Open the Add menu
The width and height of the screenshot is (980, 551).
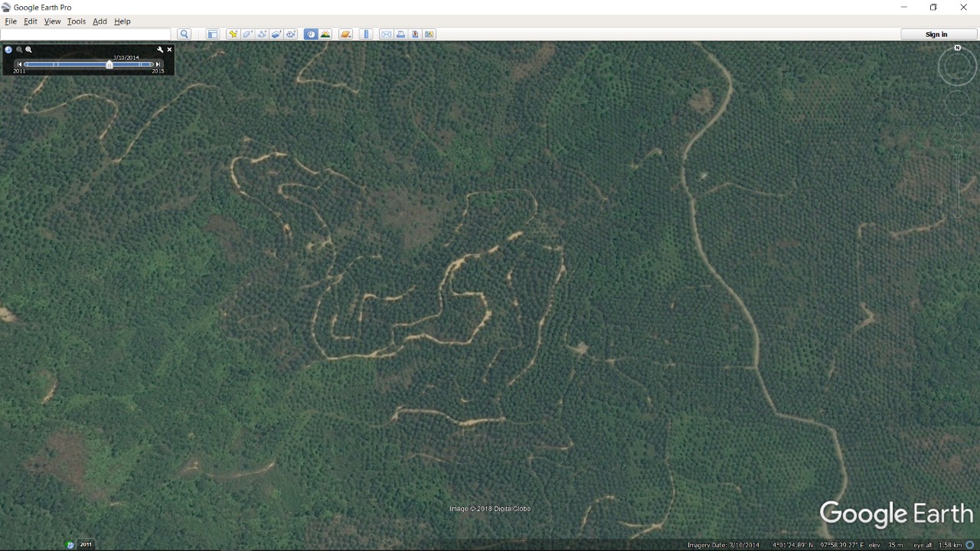pos(100,21)
